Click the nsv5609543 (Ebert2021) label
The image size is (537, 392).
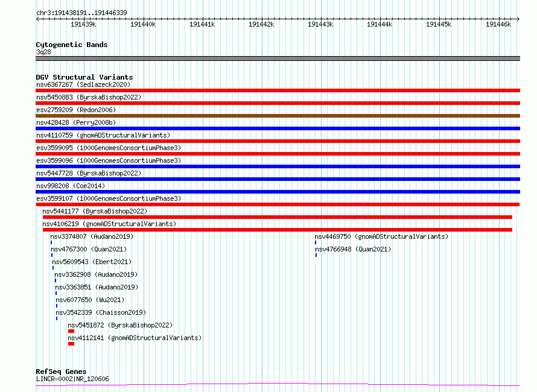tap(92, 262)
